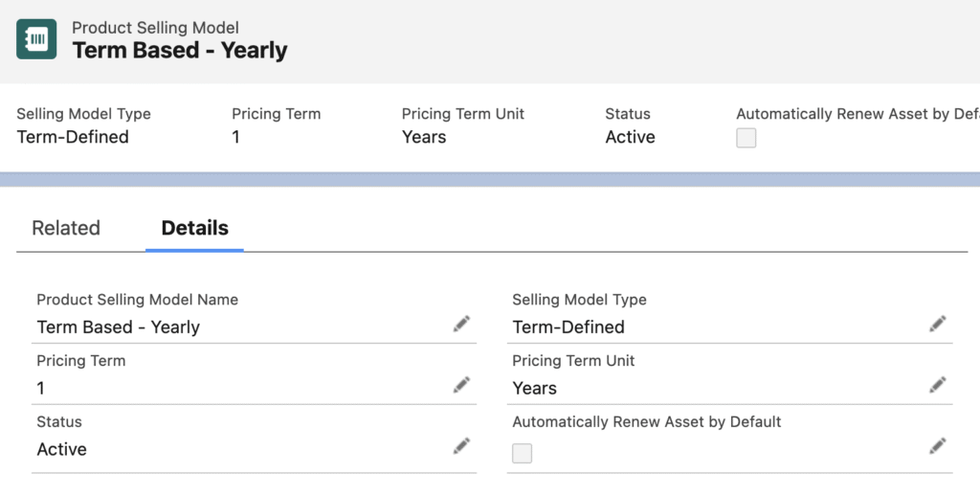980x495 pixels.
Task: Toggle Automatically Renew Asset checkbox in Details
Action: (x=522, y=453)
